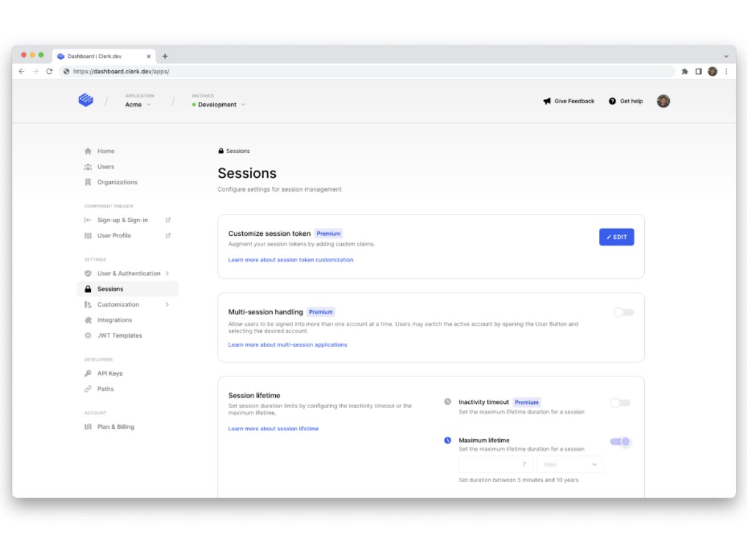Enable the Inactivity timeout toggle
The image size is (747, 560).
coord(621,403)
